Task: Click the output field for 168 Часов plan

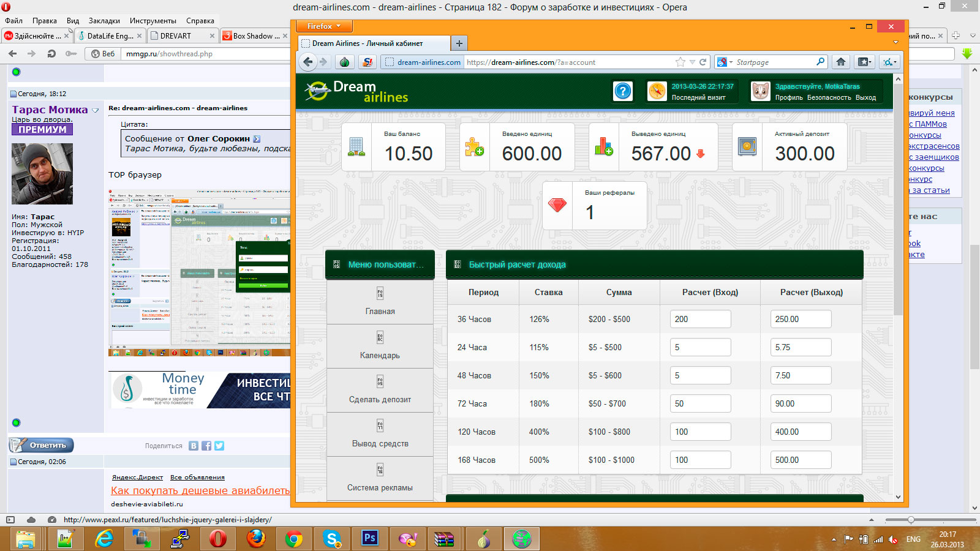Action: click(801, 460)
